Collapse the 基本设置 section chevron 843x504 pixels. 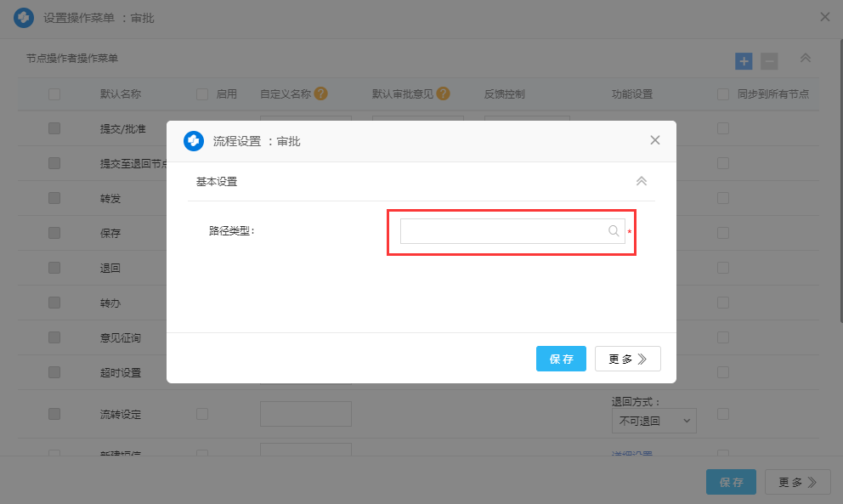pyautogui.click(x=642, y=181)
